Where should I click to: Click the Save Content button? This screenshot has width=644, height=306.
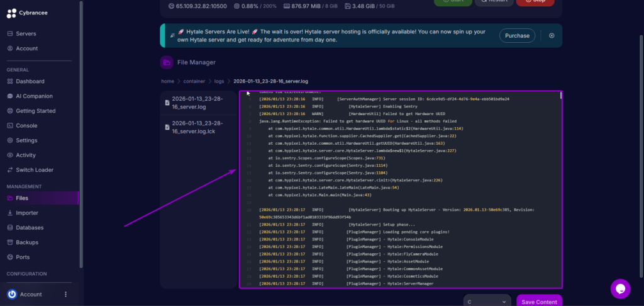coord(539,302)
